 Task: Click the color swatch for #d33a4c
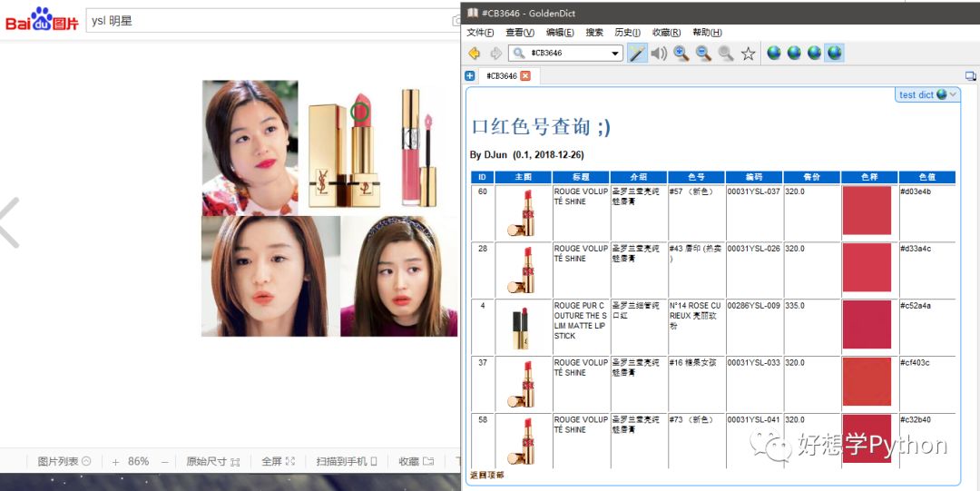click(867, 268)
